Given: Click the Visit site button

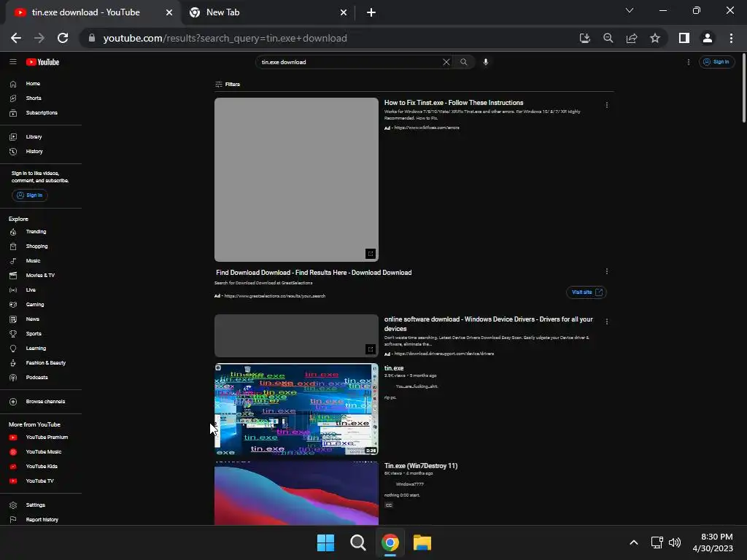Looking at the screenshot, I should (x=587, y=292).
